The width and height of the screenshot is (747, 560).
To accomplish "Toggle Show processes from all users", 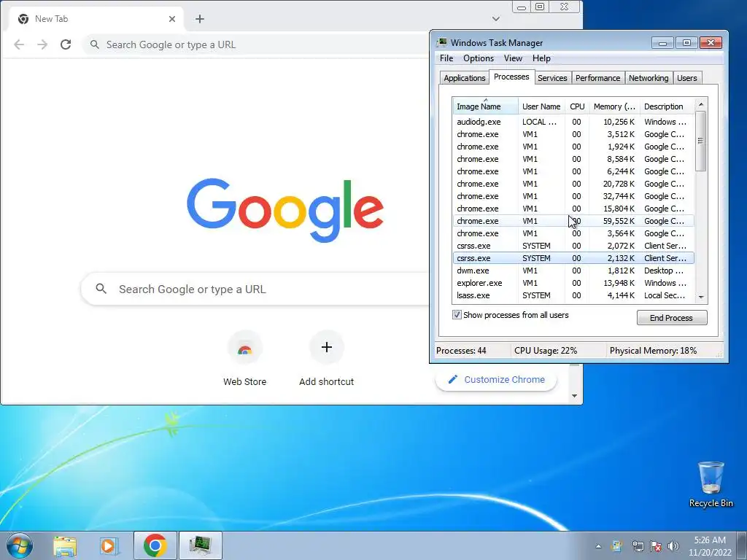I will point(457,315).
